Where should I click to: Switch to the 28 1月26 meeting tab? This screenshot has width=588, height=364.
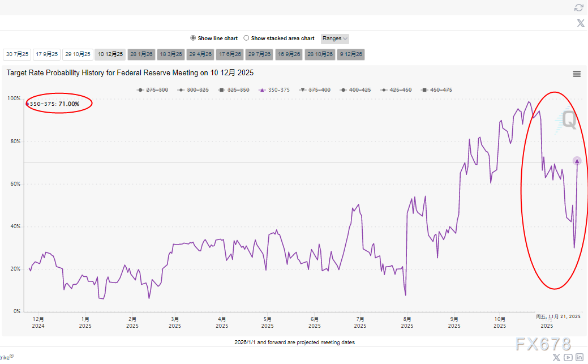coord(141,54)
